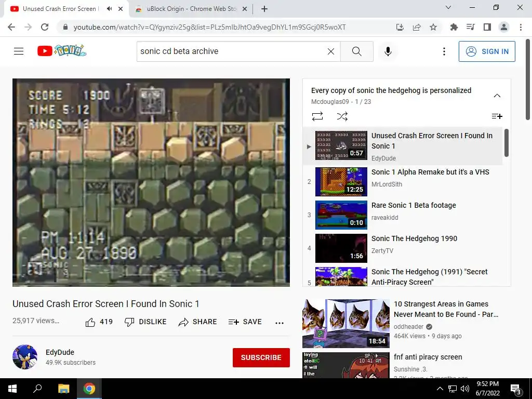Click the SIGN IN button

coord(487,51)
